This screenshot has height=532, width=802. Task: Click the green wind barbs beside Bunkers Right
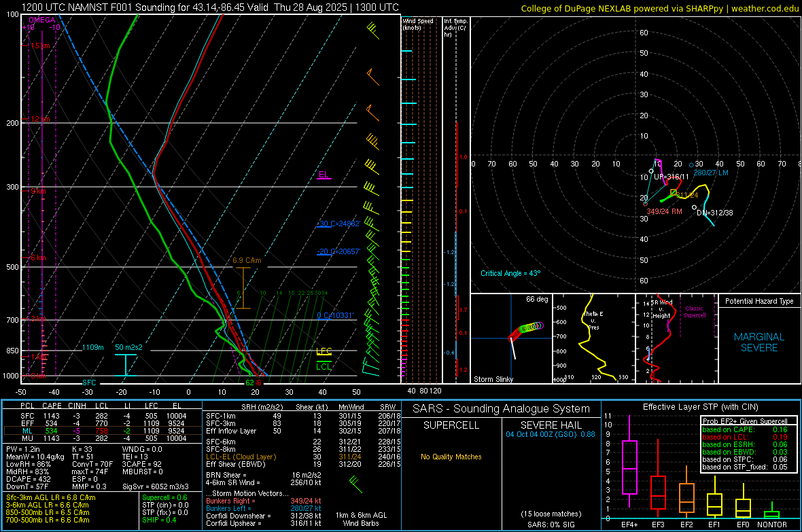(x=355, y=484)
